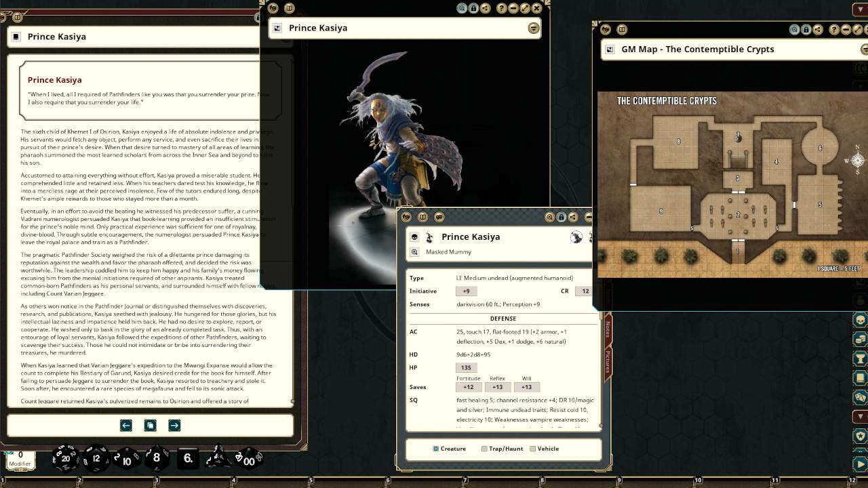Roll the black d20 die

(66, 458)
